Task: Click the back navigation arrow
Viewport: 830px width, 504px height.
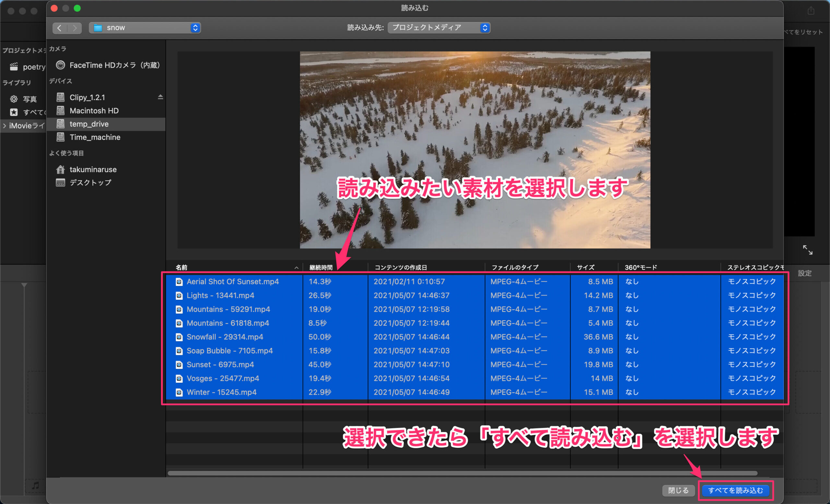Action: [x=60, y=28]
